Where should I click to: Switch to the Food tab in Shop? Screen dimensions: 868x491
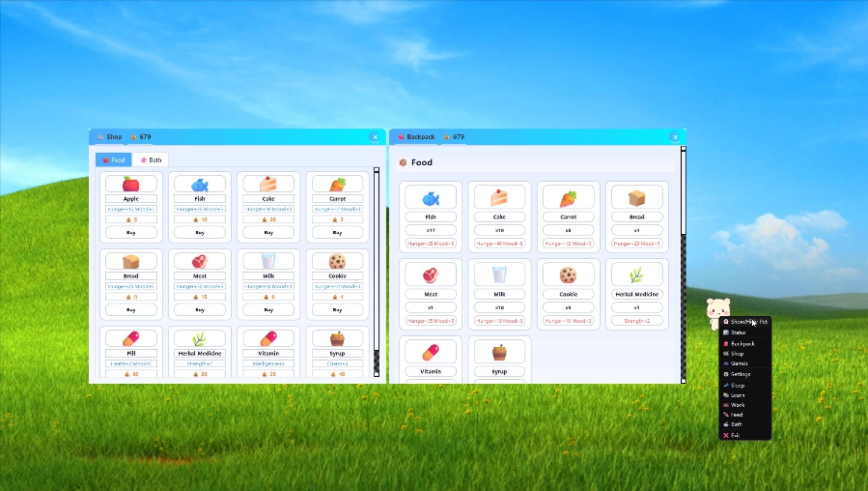[x=113, y=160]
